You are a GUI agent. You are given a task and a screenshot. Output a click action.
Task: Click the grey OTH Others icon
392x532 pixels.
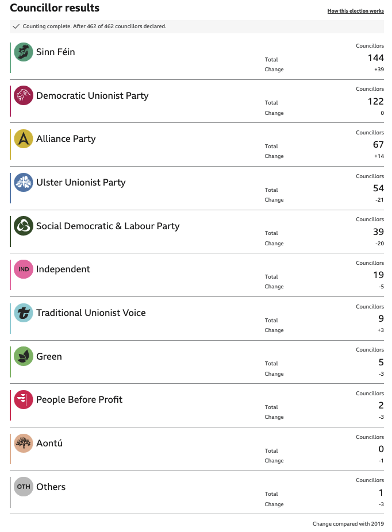[24, 487]
